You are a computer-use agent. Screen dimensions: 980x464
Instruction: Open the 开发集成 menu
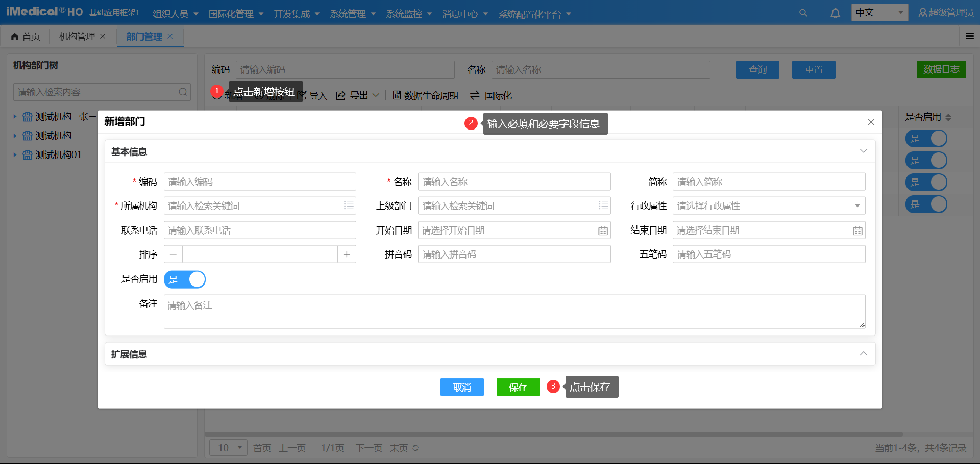[297, 14]
